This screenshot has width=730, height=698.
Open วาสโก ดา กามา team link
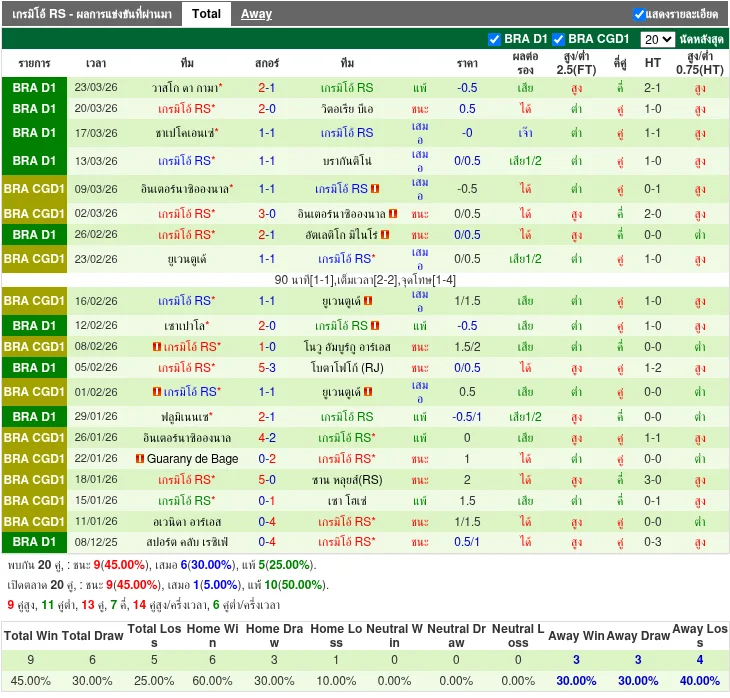point(185,88)
